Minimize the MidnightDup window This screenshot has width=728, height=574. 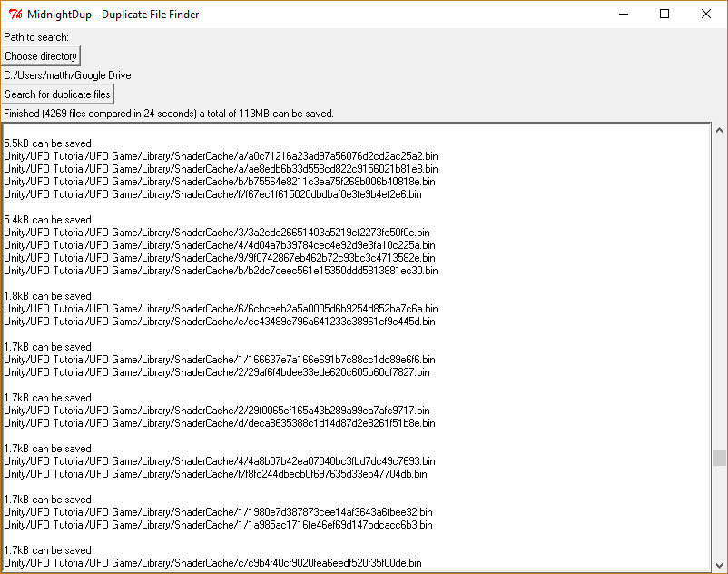(x=623, y=15)
